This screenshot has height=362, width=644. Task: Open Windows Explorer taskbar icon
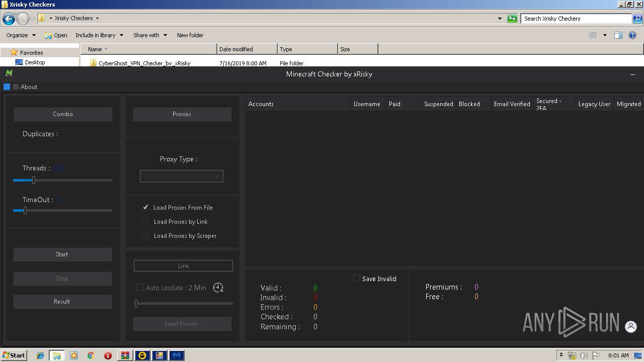point(57,355)
